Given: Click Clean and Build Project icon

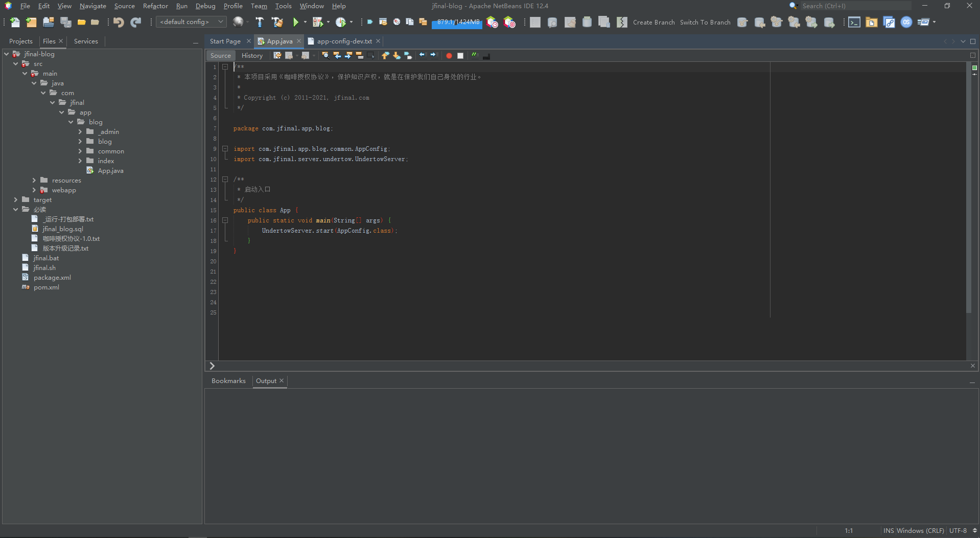Looking at the screenshot, I should click(277, 22).
